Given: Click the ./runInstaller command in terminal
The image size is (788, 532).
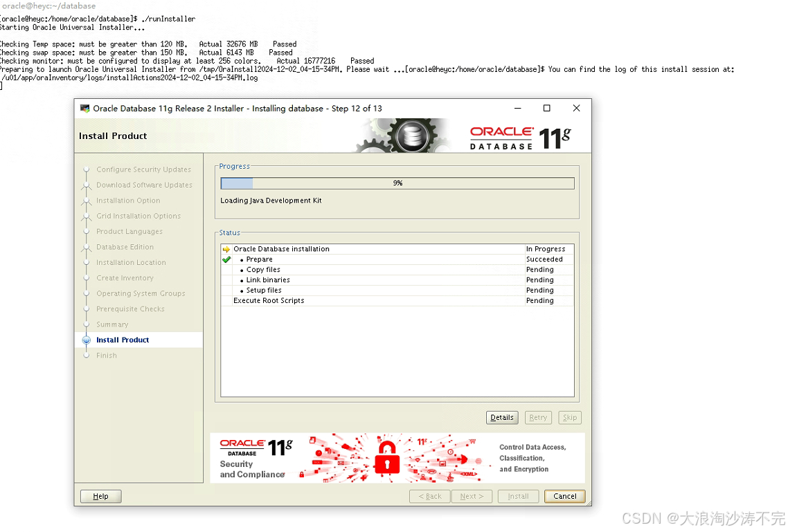Looking at the screenshot, I should pos(168,19).
